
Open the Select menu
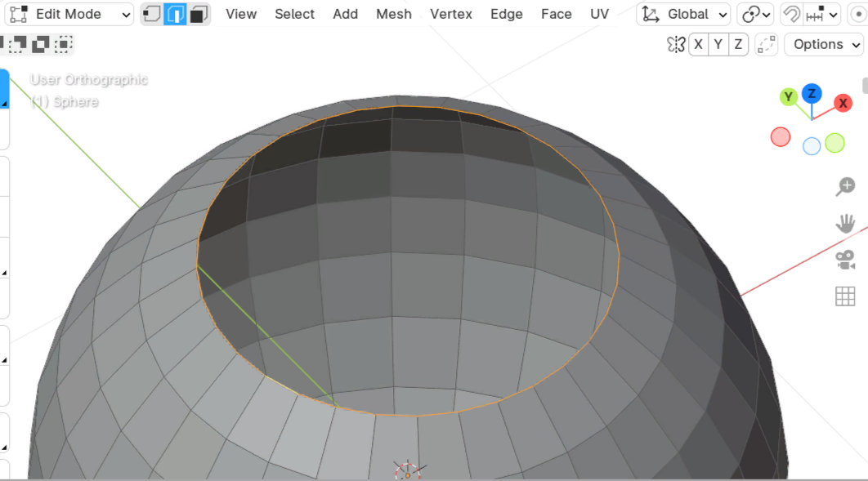point(294,15)
